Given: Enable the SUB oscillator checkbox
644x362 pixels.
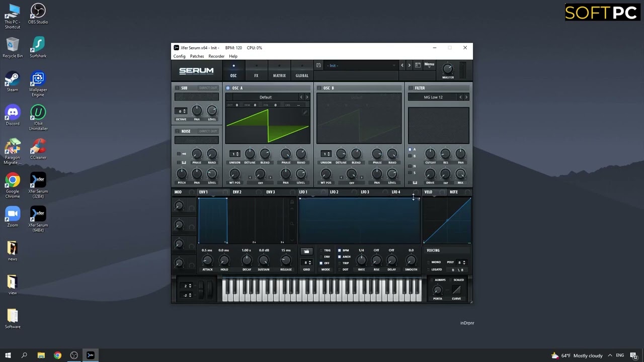Looking at the screenshot, I should (177, 88).
